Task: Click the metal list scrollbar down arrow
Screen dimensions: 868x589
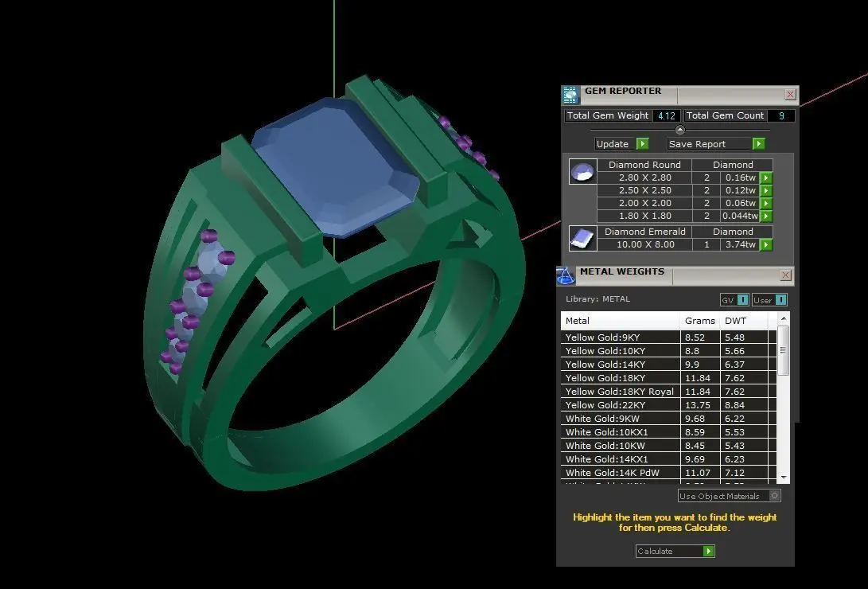Action: [x=784, y=478]
